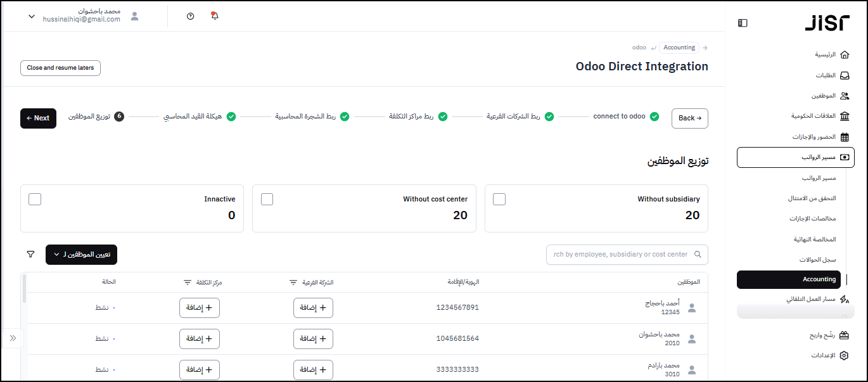Collapse the sidebar panel toggle icon

[743, 23]
